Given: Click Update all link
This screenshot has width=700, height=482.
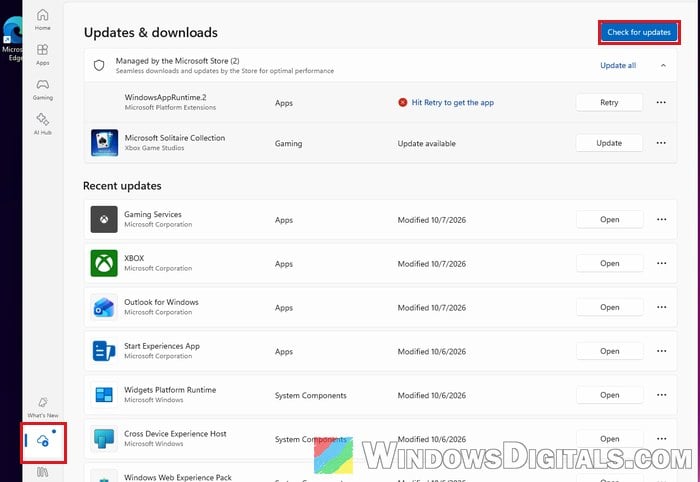Looking at the screenshot, I should point(618,65).
